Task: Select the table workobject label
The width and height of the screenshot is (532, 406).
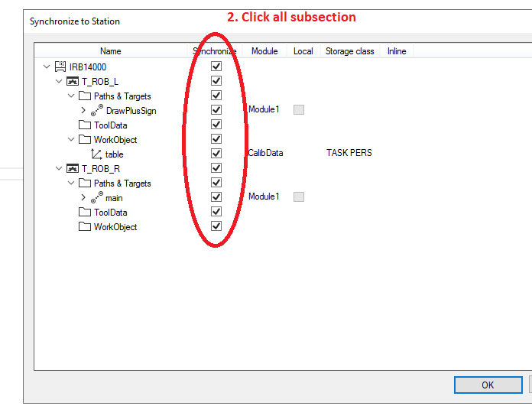Action: pyautogui.click(x=115, y=154)
